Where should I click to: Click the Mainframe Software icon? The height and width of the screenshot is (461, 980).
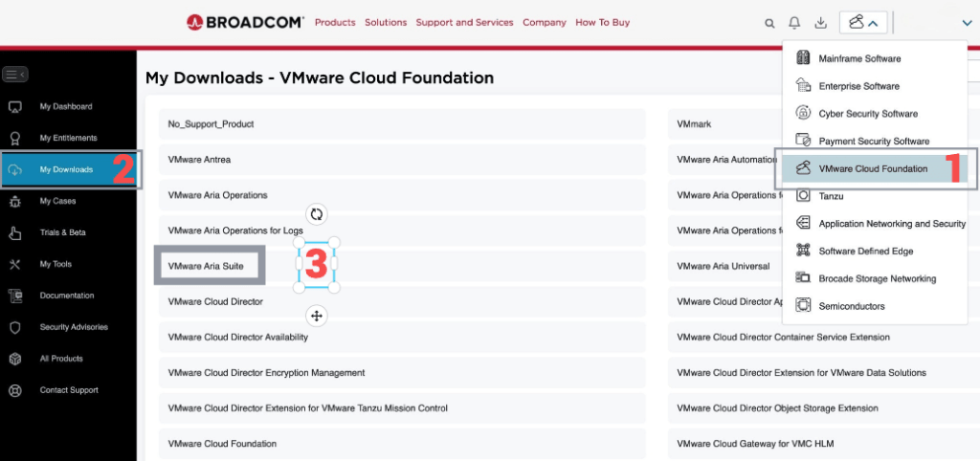click(803, 58)
